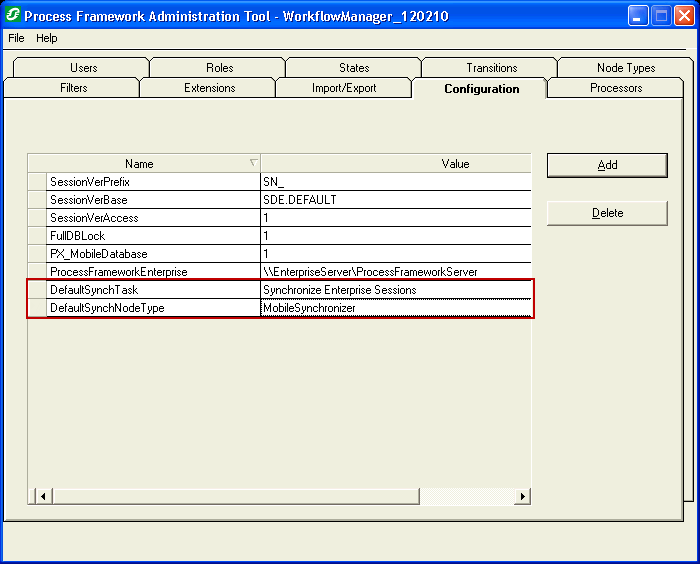Go to the Node Types tab
Image resolution: width=700 pixels, height=564 pixels.
[x=626, y=68]
